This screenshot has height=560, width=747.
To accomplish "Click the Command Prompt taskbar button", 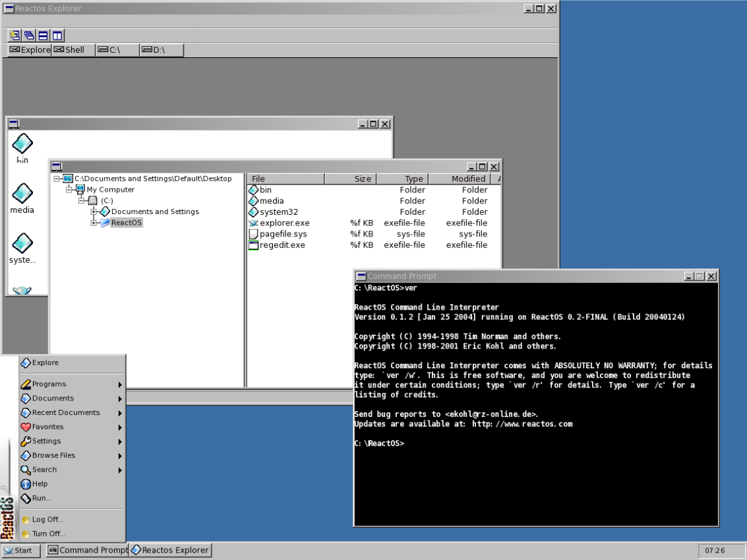I will coord(87,550).
